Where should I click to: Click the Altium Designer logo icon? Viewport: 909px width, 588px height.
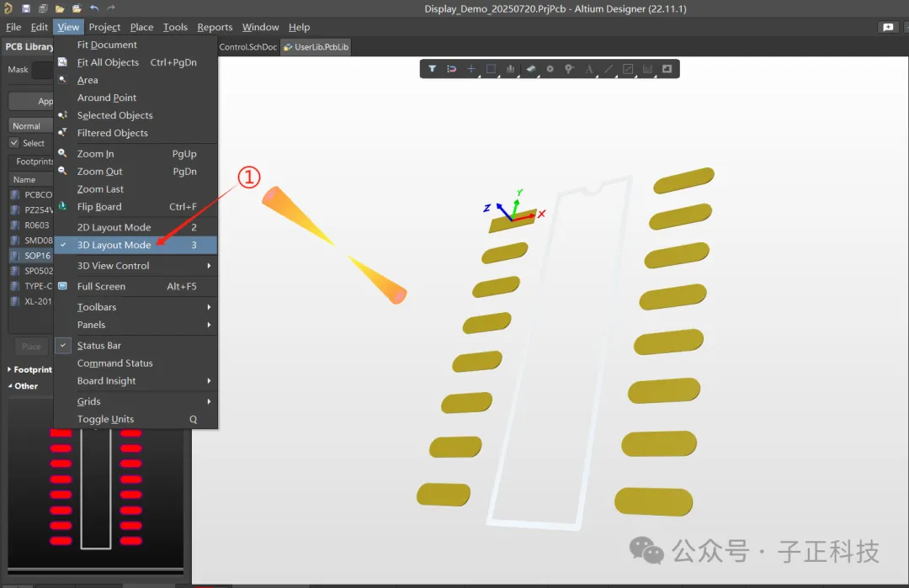click(8, 8)
